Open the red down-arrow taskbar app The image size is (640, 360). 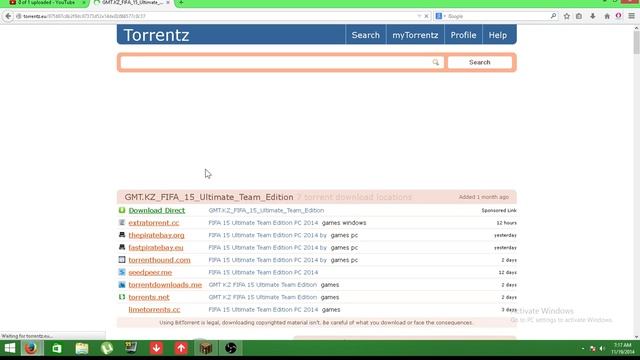[x=156, y=348]
